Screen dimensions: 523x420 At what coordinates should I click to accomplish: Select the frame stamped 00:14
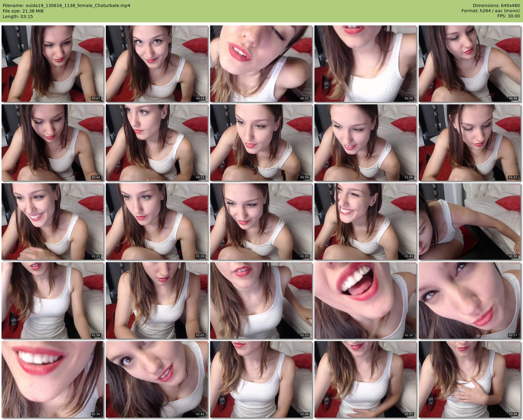point(157,64)
